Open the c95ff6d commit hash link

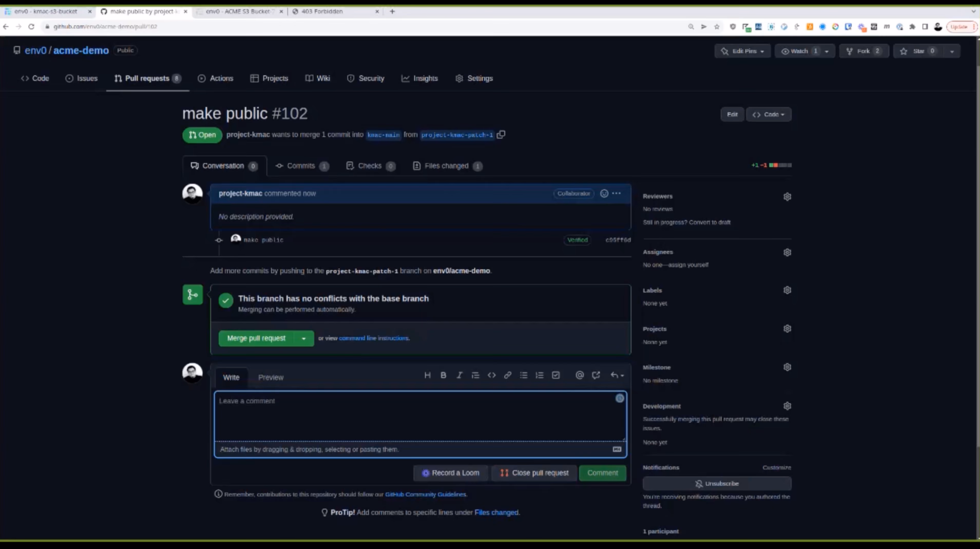[618, 240]
